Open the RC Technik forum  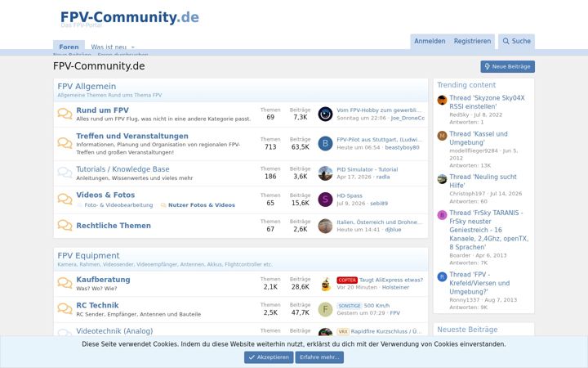(x=97, y=305)
